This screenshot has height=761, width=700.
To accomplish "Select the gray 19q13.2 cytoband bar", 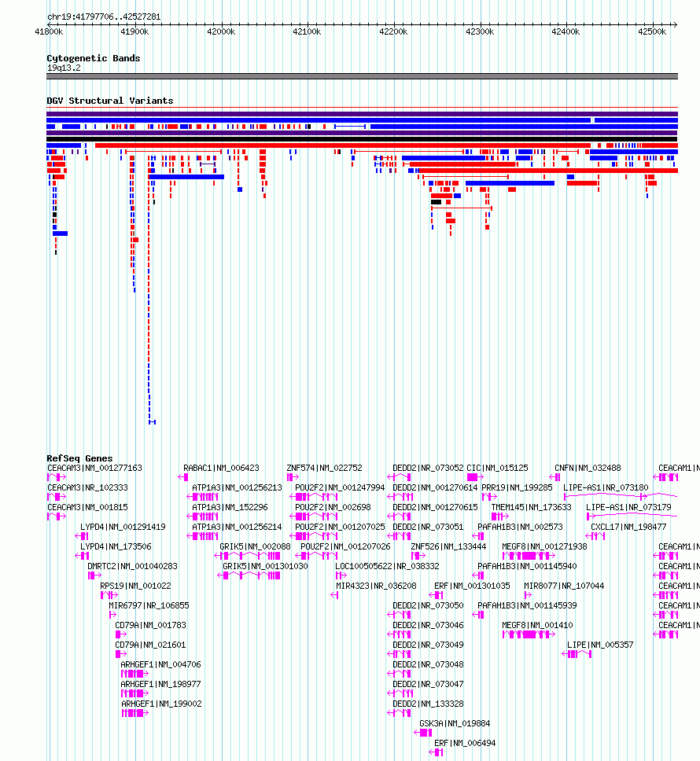I will 362,76.
